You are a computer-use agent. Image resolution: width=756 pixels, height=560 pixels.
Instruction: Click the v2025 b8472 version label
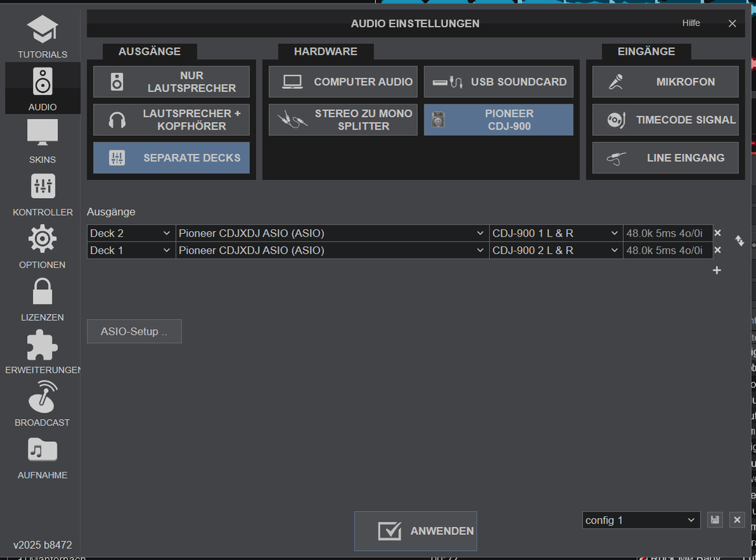coord(43,545)
